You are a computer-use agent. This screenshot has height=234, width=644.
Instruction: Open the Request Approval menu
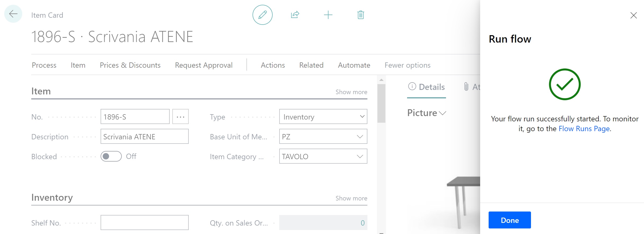click(204, 65)
